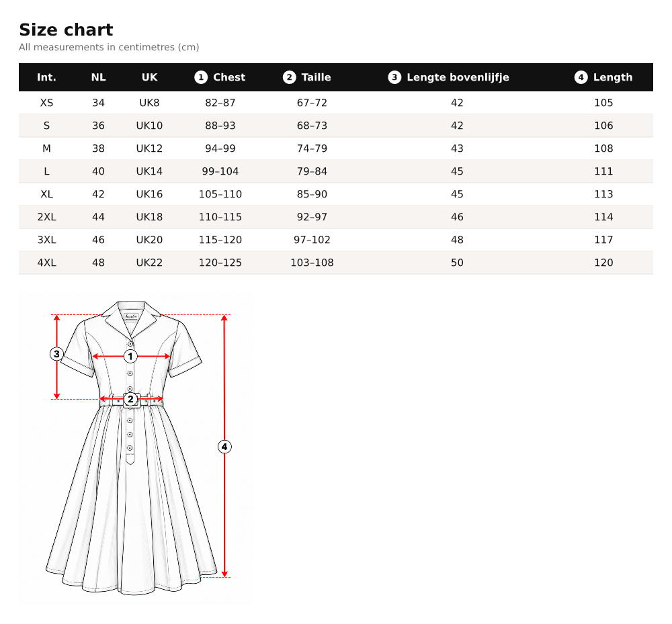Click the length marker 4 right of the dress
The image size is (672, 624).
point(224,447)
